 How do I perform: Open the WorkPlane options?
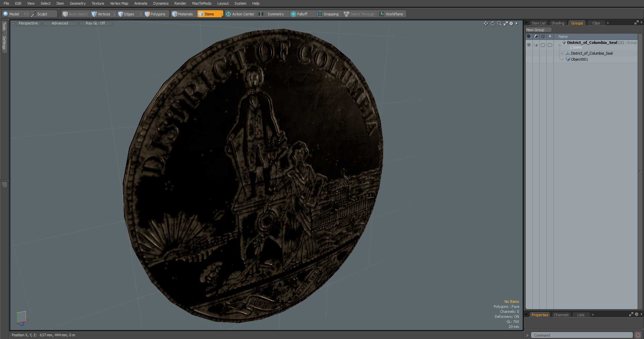391,14
